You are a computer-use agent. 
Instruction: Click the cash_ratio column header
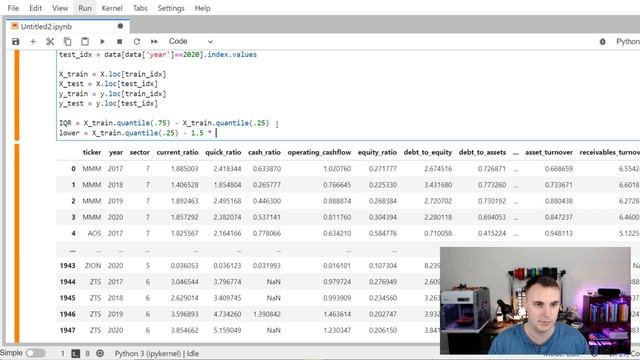[264, 152]
